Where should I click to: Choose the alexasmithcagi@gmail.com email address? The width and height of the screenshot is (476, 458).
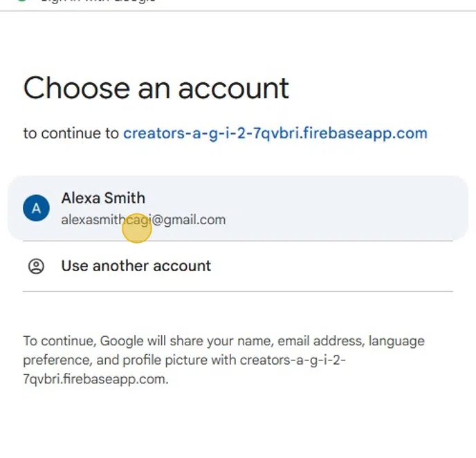pyautogui.click(x=143, y=220)
